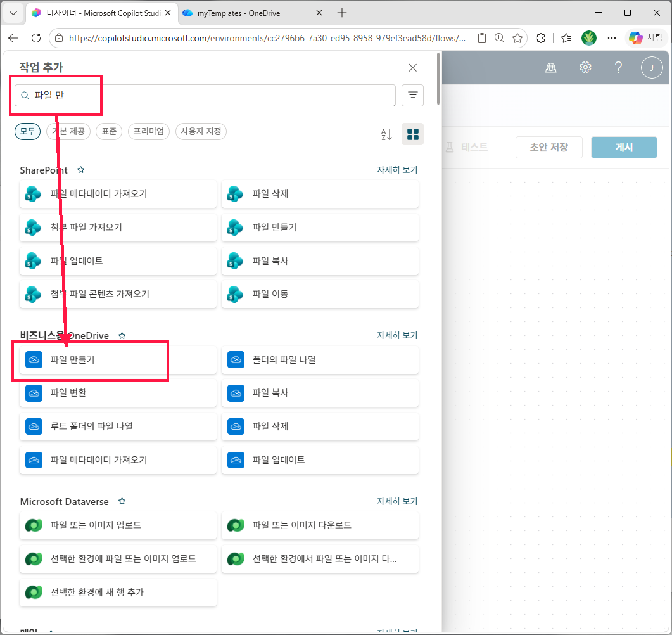
Task: Sort connectors alphabetically with A-Z icon
Action: tap(386, 134)
